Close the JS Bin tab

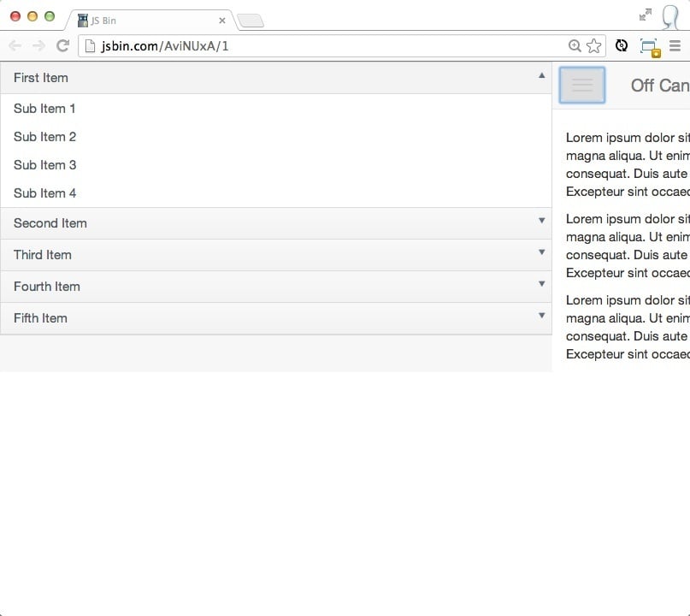point(222,21)
